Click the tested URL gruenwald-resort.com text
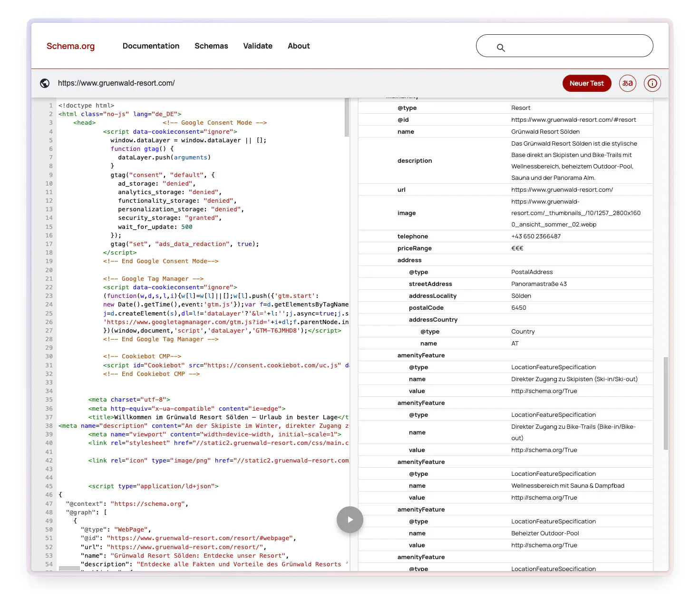Viewport: 700px width, 611px height. (x=117, y=83)
